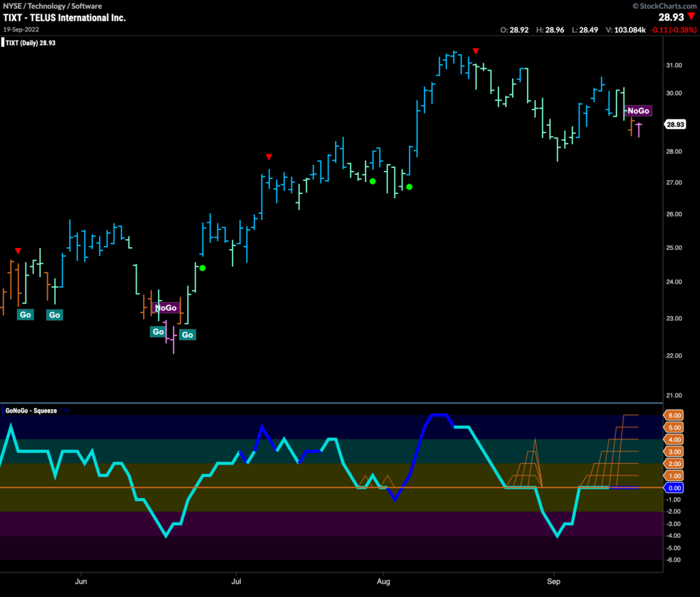Click the red triangle marker in early July
The image size is (700, 597).
tap(269, 157)
